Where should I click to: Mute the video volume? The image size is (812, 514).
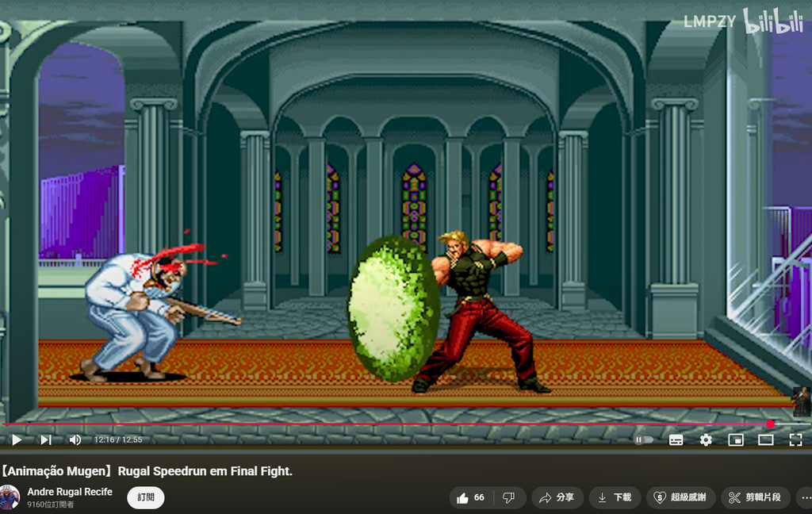pos(75,440)
